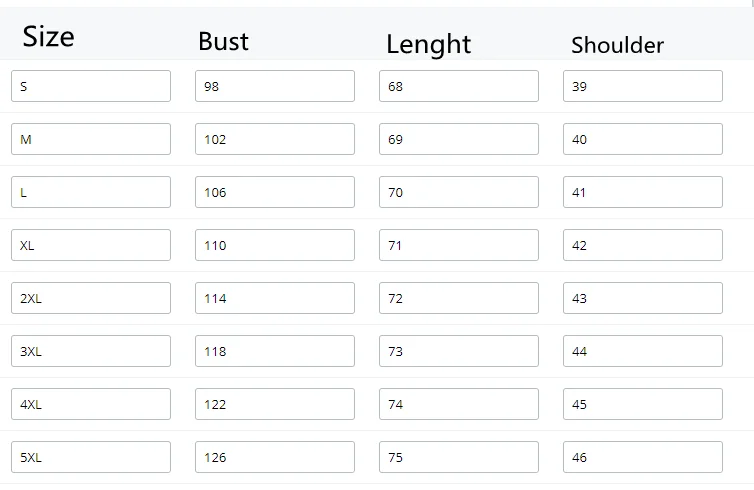Image resolution: width=754 pixels, height=490 pixels.
Task: Select the M size input field
Action: coord(91,139)
